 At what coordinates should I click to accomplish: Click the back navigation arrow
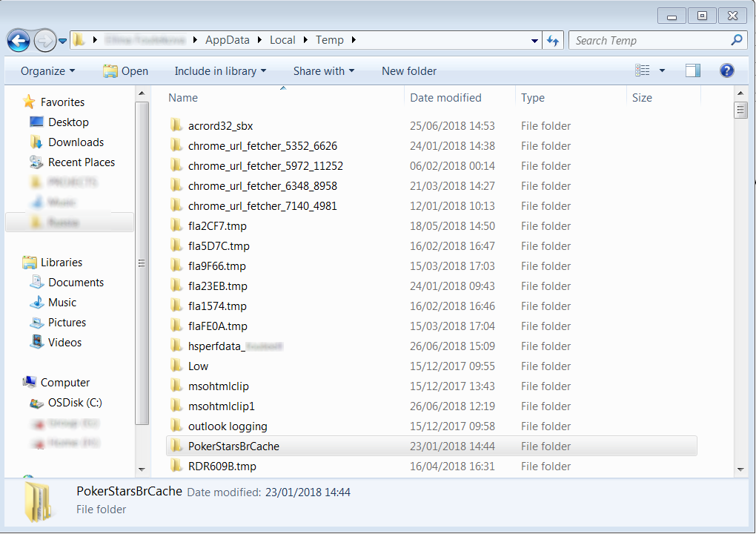pyautogui.click(x=18, y=40)
